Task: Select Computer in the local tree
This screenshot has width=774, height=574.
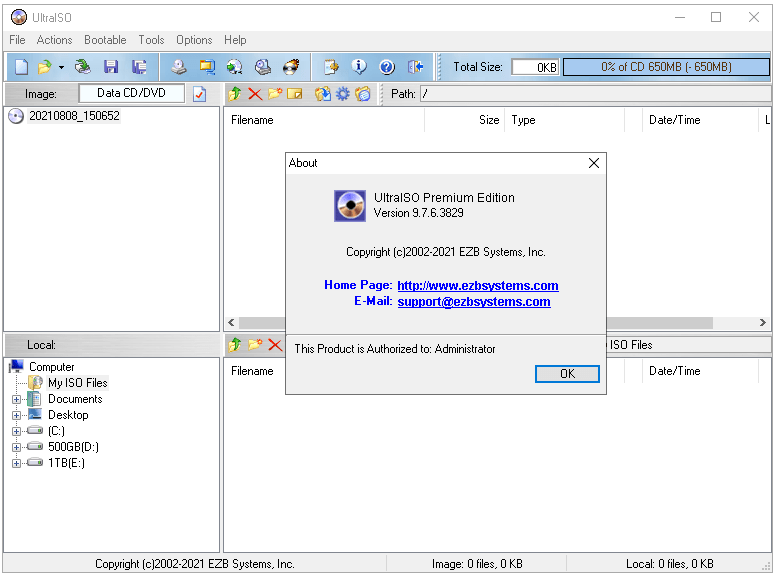Action: tap(51, 367)
